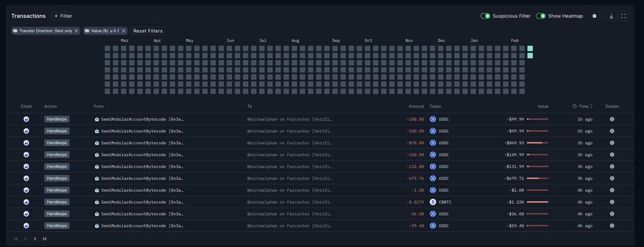Click the chain icon in the -0.0179 row
Viewport: 644px width, 247px height.
pos(26,202)
